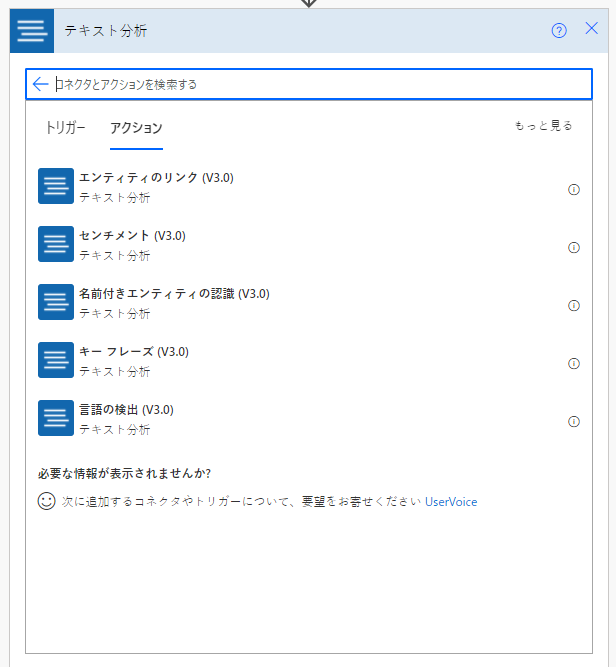Close the テキスト分析 panel
The image size is (616, 667).
[x=591, y=29]
